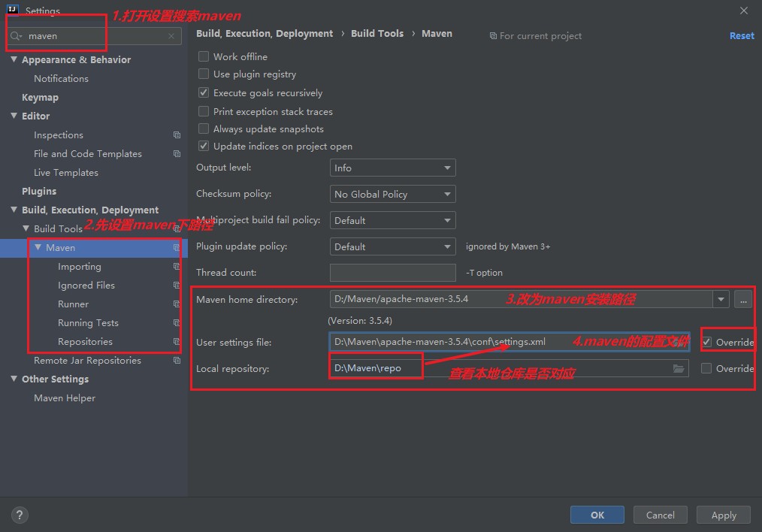Open the Output level dropdown
This screenshot has width=762, height=532.
click(393, 168)
